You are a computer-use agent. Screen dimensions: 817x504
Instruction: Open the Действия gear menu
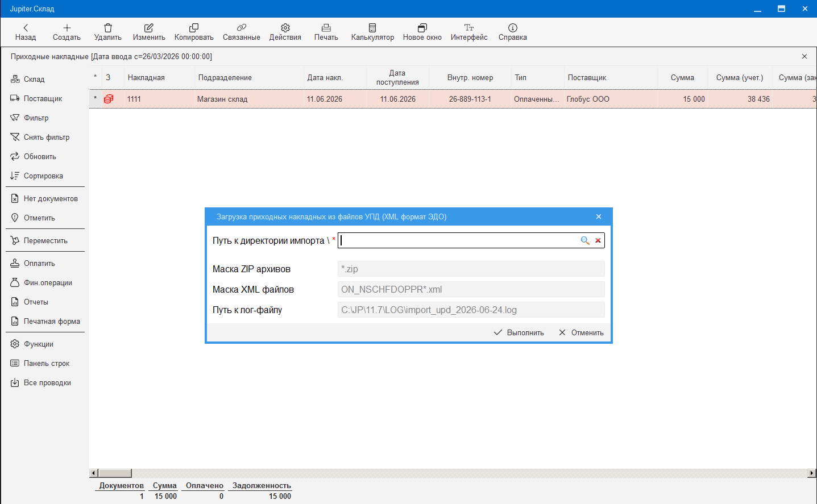click(285, 32)
